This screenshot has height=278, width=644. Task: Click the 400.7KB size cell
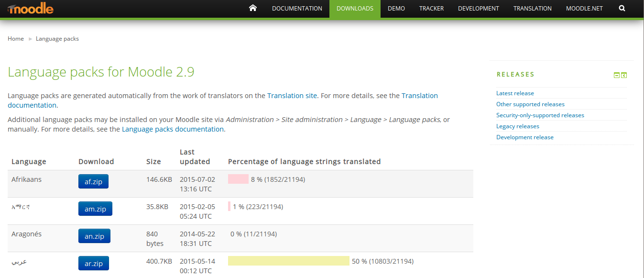(159, 261)
